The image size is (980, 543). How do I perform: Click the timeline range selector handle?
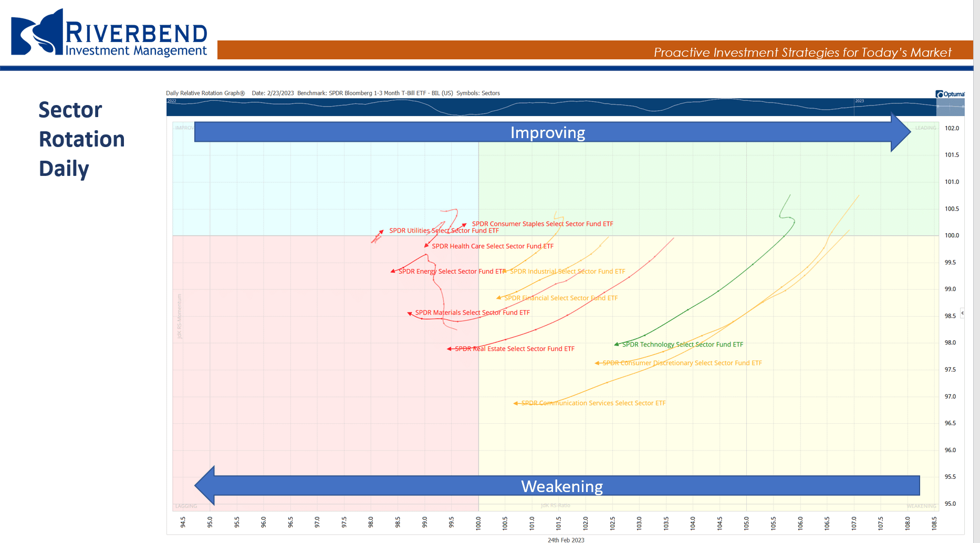click(951, 107)
